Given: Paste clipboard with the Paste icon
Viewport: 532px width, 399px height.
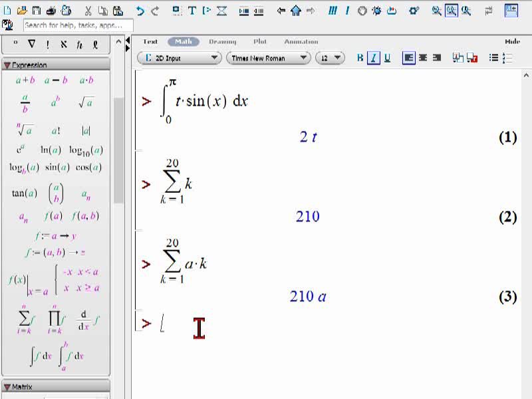Looking at the screenshot, I should click(118, 11).
